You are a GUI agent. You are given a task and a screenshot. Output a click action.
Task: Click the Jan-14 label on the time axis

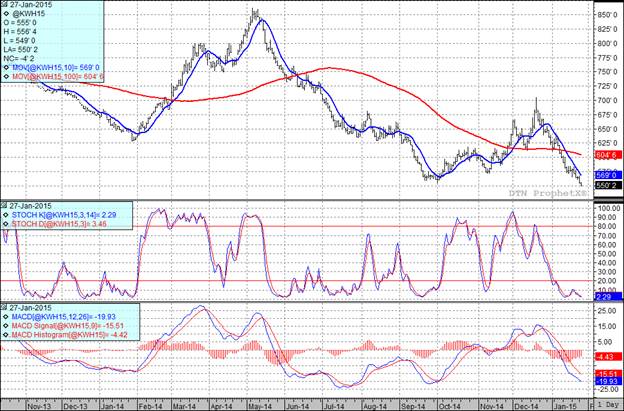point(112,406)
